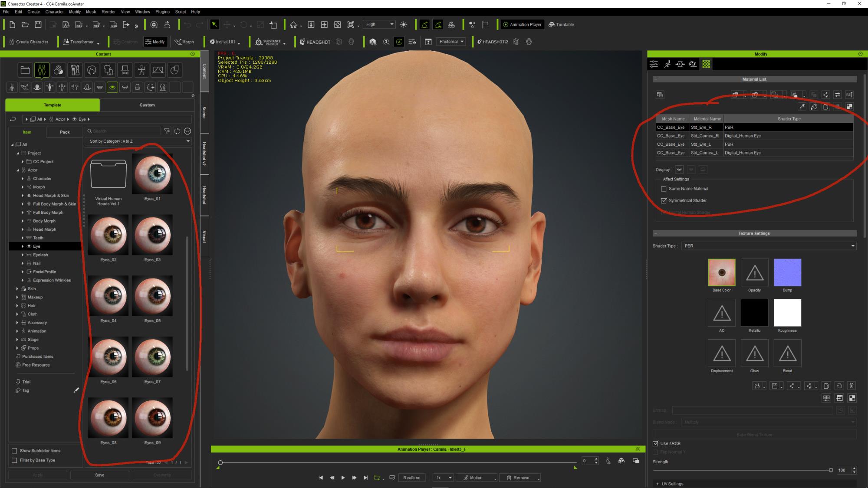Open the Scene side tab
Image resolution: width=868 pixels, height=488 pixels.
pyautogui.click(x=204, y=112)
